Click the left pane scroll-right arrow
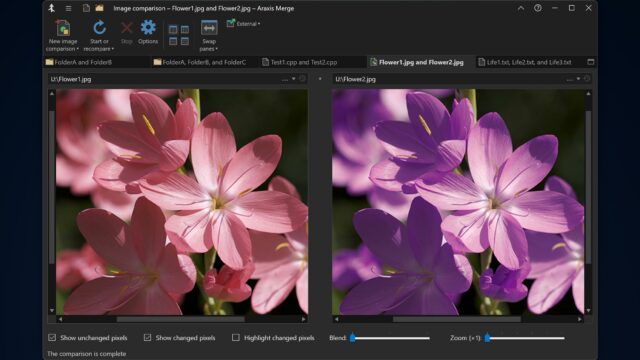Viewport: 640px width, 360px height. pos(303,319)
